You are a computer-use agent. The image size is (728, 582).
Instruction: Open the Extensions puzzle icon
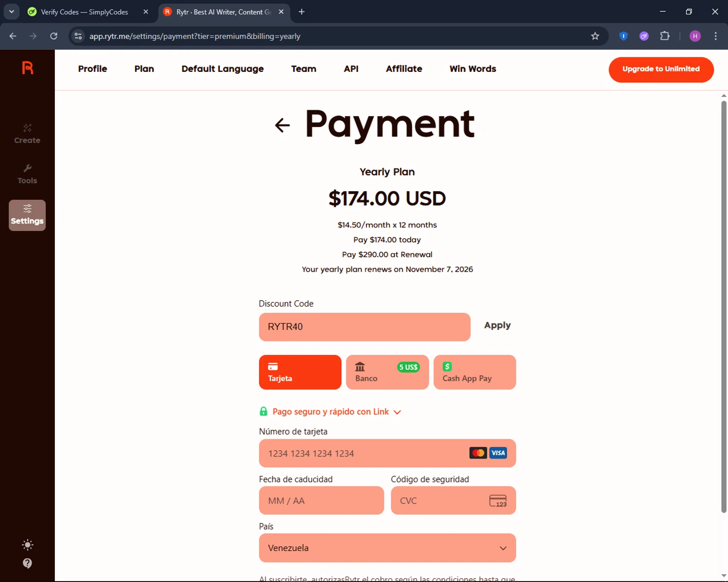[665, 36]
